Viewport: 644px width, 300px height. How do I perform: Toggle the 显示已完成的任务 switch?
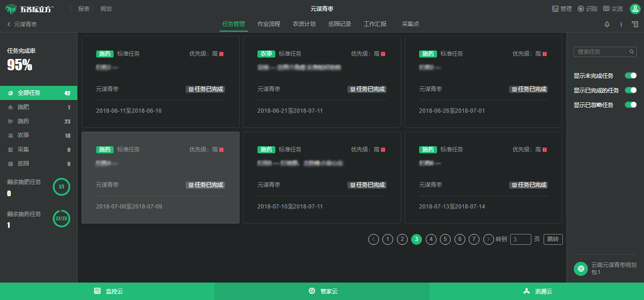(630, 90)
